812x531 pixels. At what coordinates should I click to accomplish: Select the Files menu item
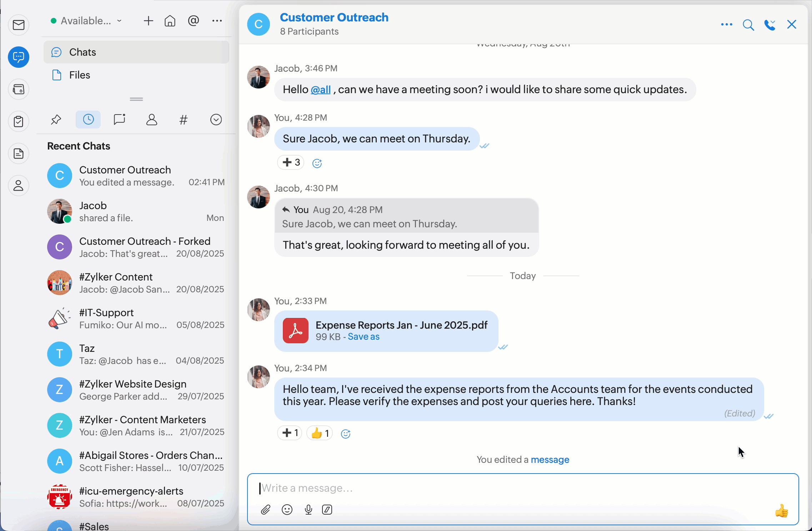pyautogui.click(x=79, y=75)
